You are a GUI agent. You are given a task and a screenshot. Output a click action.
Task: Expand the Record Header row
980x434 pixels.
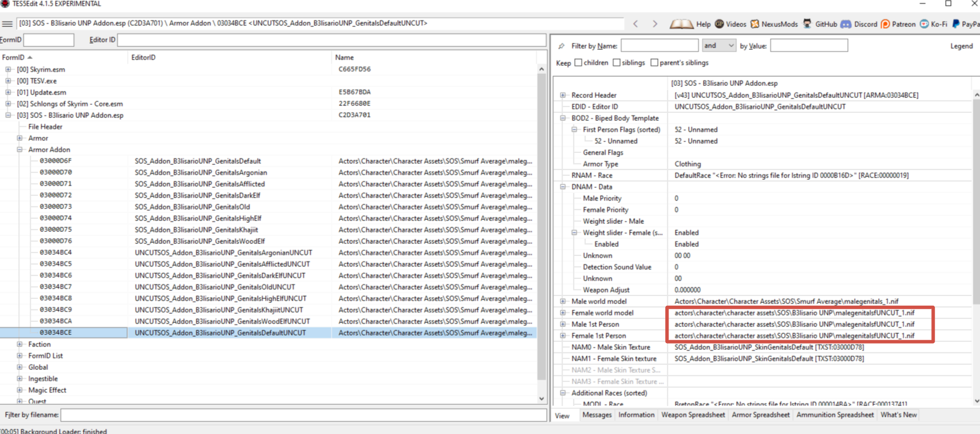pos(563,95)
